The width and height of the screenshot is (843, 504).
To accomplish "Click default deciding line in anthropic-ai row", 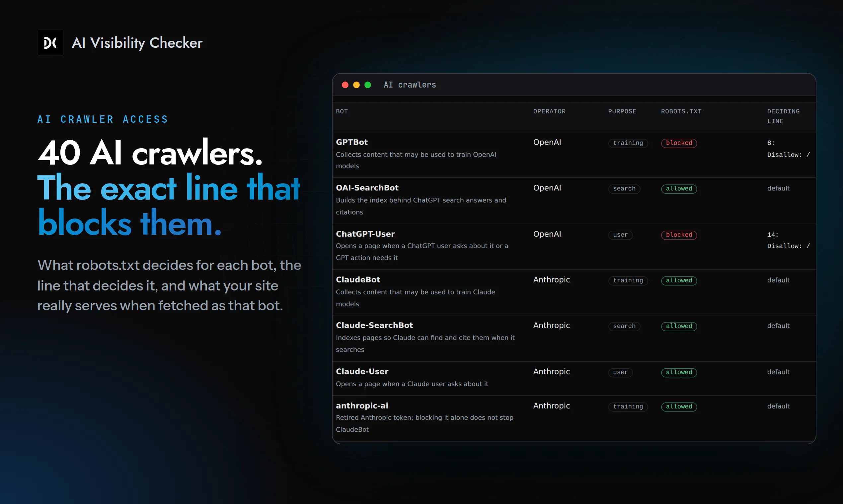I will point(778,406).
